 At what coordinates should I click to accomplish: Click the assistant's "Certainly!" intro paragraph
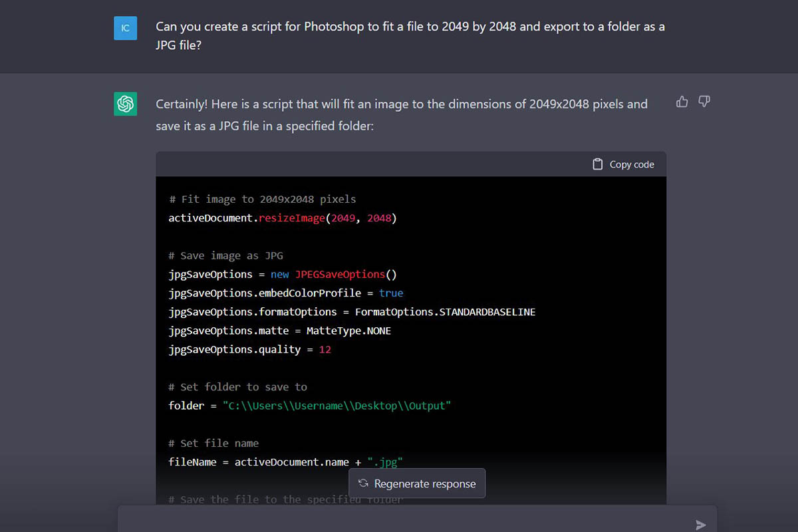401,114
